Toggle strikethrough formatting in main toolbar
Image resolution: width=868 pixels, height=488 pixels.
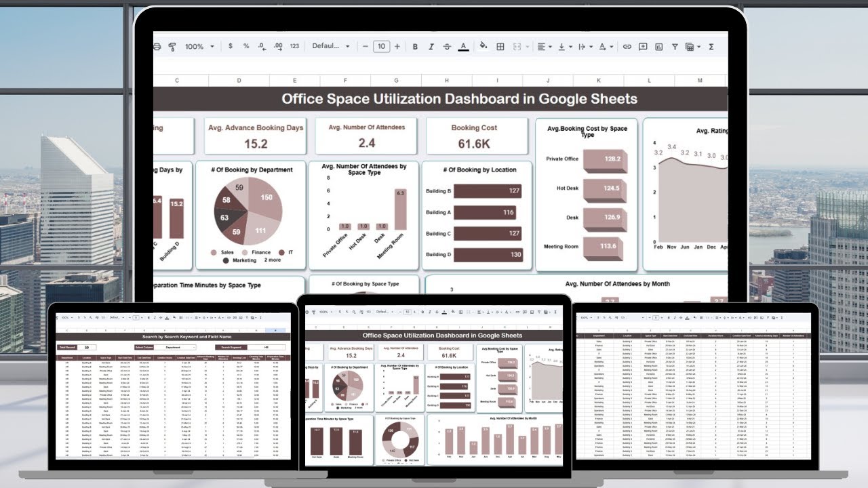tap(447, 47)
